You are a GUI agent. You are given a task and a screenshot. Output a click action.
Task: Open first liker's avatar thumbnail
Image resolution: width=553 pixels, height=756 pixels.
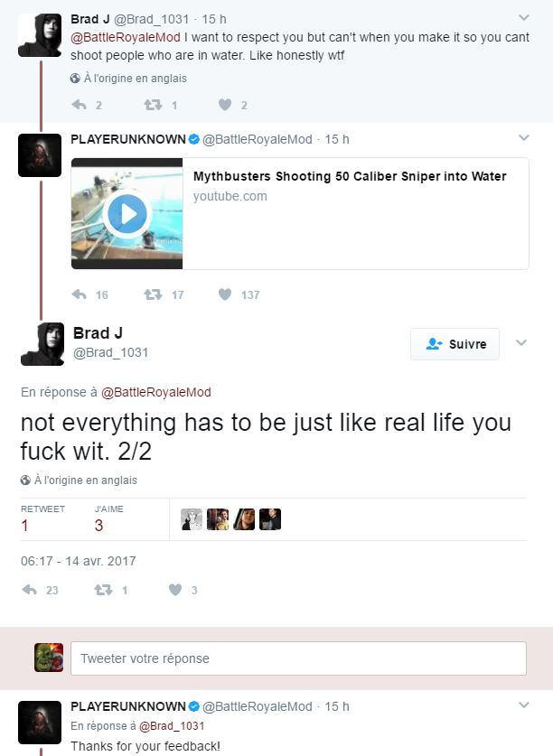coord(192,519)
